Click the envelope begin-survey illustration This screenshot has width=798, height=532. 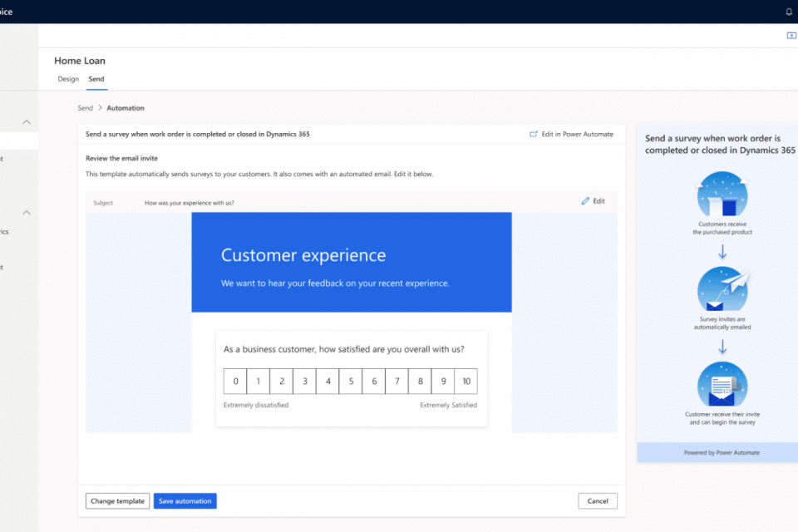pos(722,385)
